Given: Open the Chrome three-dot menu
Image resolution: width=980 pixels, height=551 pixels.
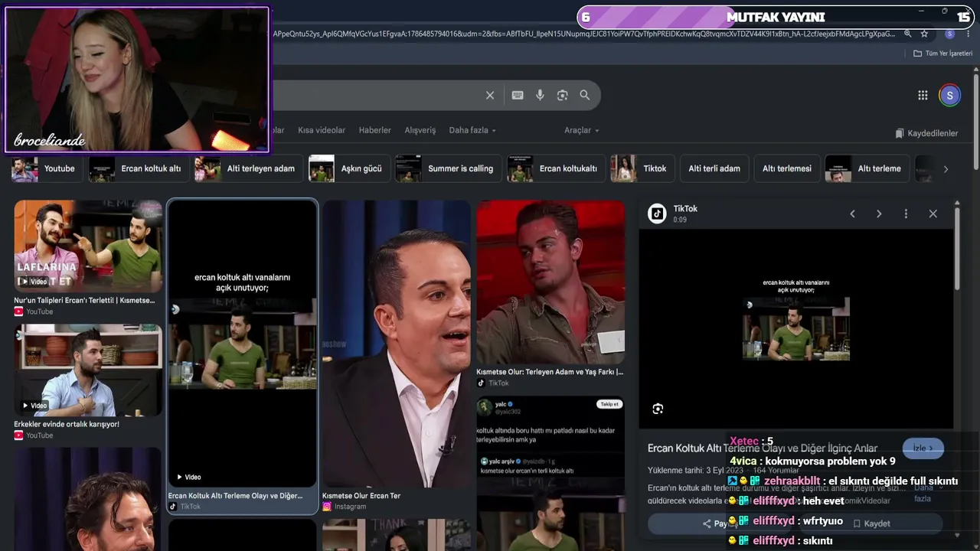Looking at the screenshot, I should coord(967,34).
